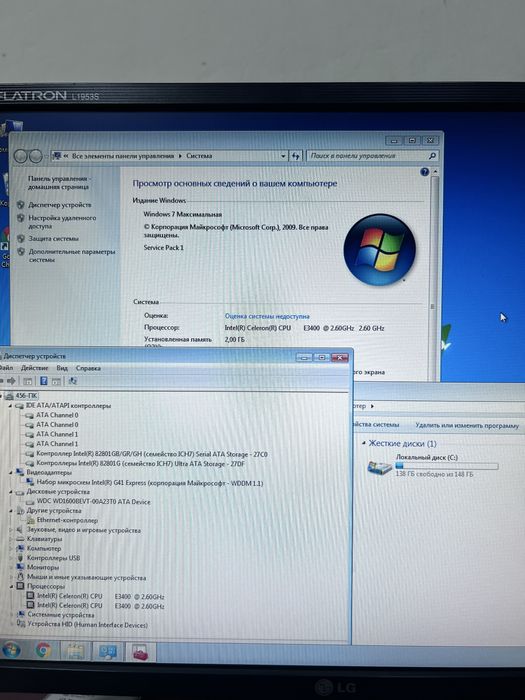Collapse the 'Другие устройства' category
Screen dimensions: 525x700
click(x=11, y=511)
